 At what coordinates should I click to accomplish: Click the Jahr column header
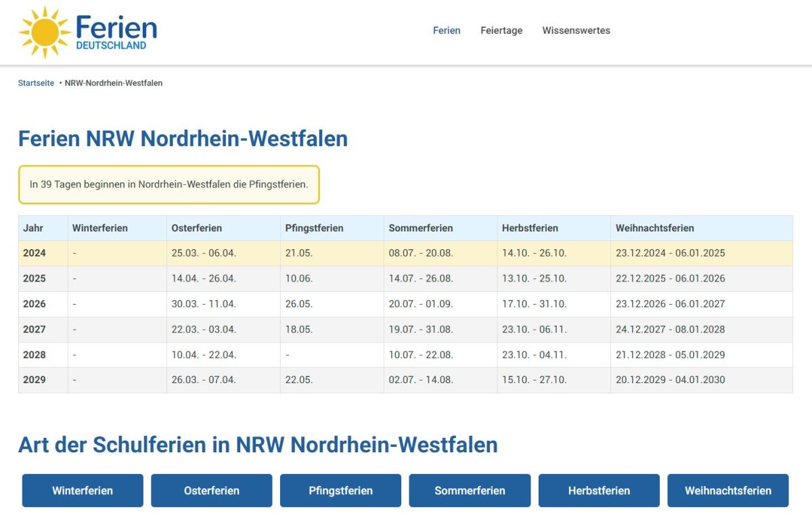click(x=32, y=228)
